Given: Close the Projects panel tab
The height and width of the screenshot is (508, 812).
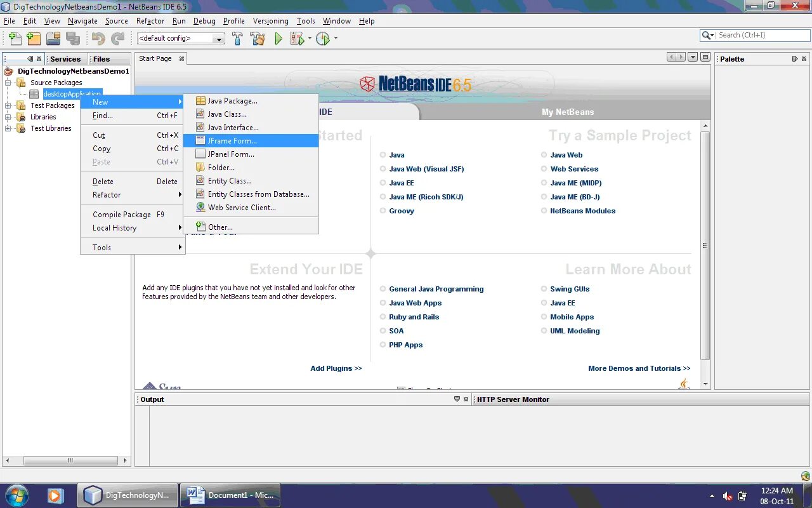Looking at the screenshot, I should (x=39, y=59).
